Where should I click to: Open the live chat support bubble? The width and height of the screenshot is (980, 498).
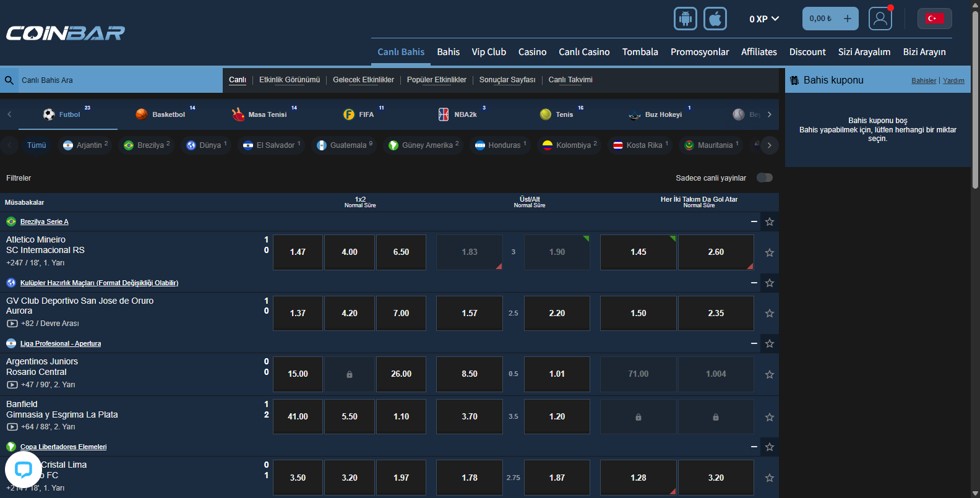(23, 470)
